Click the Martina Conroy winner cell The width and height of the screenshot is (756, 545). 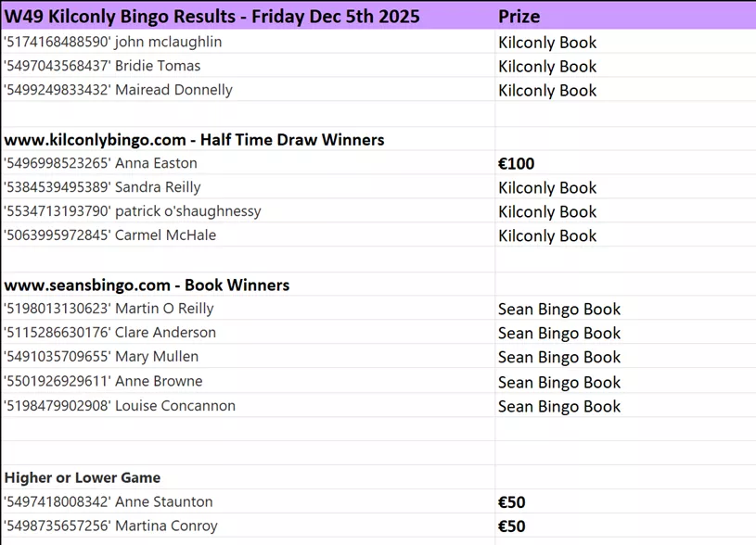click(111, 526)
